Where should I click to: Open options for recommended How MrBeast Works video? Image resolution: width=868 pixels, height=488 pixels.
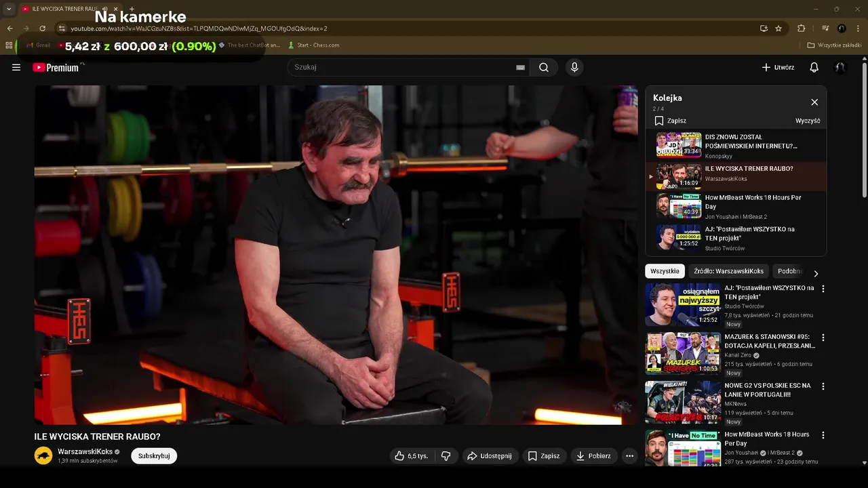coord(823,435)
